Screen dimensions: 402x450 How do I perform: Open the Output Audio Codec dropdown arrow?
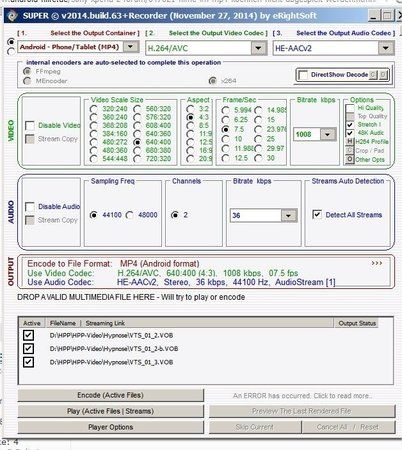(386, 48)
